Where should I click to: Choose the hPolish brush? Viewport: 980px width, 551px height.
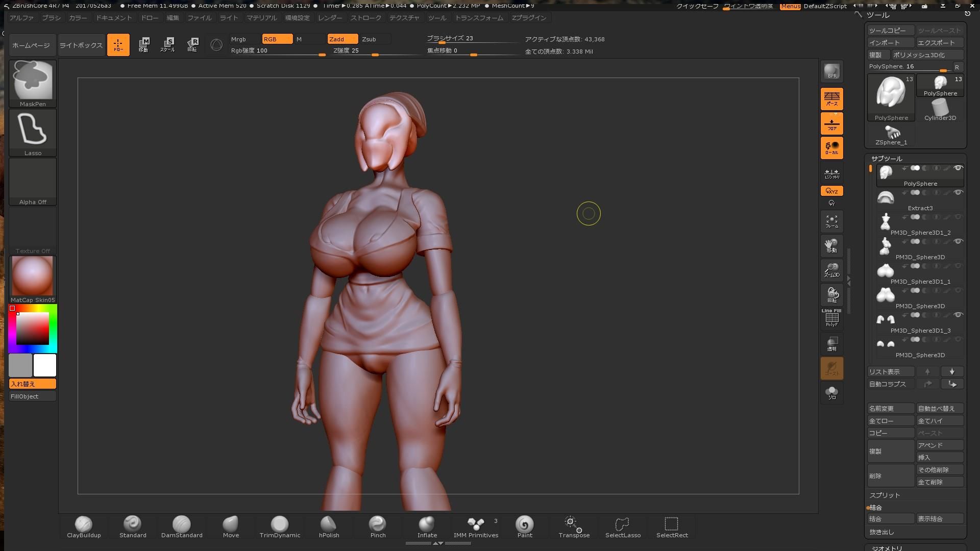tap(329, 527)
